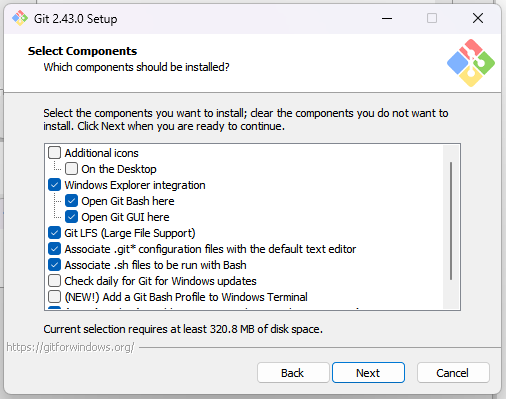Screen dimensions: 506x399
Task: Uncheck Open Git Bash here
Action: coord(71,201)
